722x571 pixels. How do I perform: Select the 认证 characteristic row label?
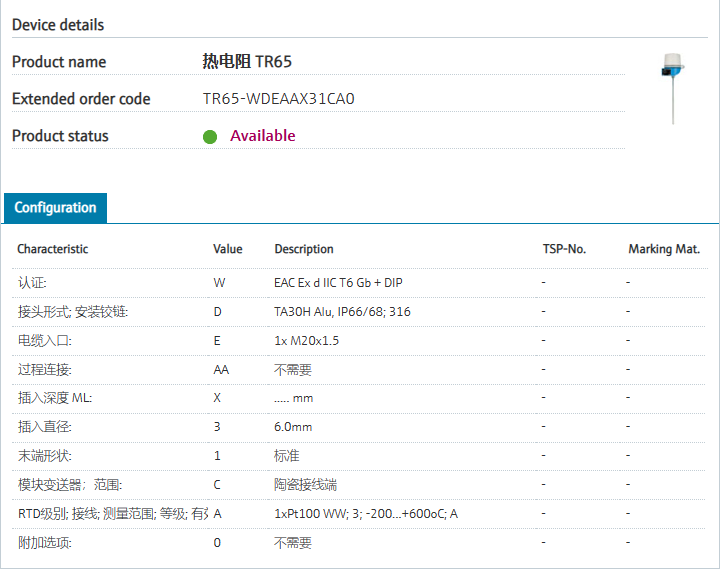tap(32, 283)
